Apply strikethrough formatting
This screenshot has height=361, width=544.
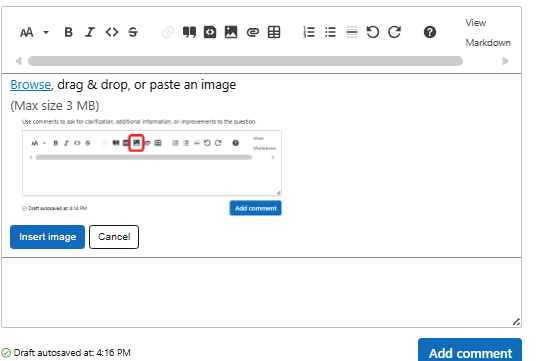tap(133, 32)
